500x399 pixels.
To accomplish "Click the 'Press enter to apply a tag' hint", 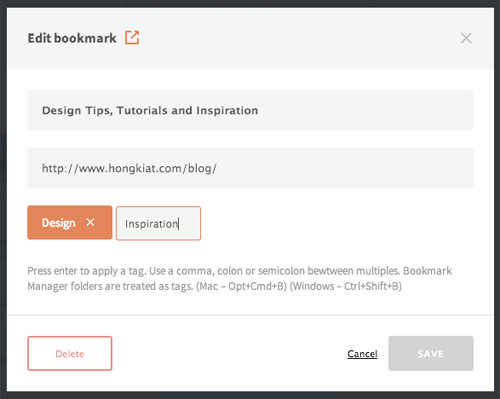I will pos(239,278).
